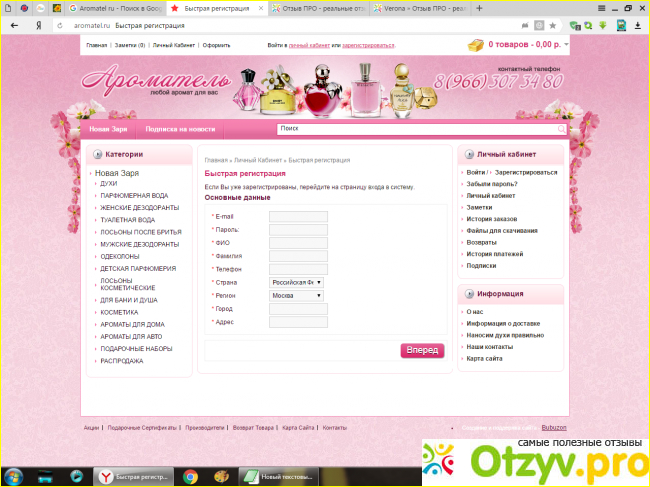Click the Забыли пароль? link
This screenshot has height=487, width=650.
click(491, 184)
